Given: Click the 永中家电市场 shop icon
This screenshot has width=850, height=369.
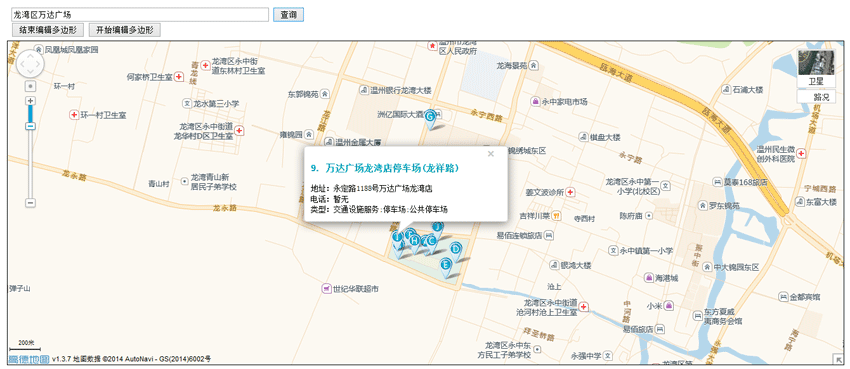Looking at the screenshot, I should tap(535, 101).
